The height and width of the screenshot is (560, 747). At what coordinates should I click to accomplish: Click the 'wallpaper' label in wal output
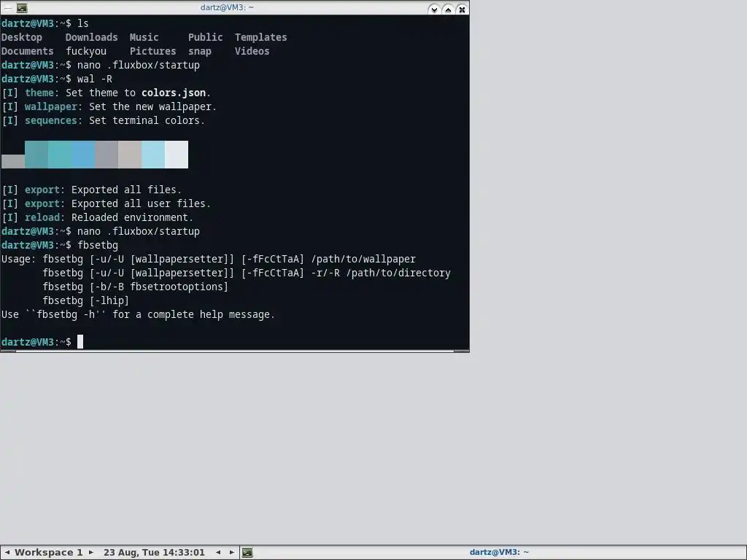pos(50,106)
